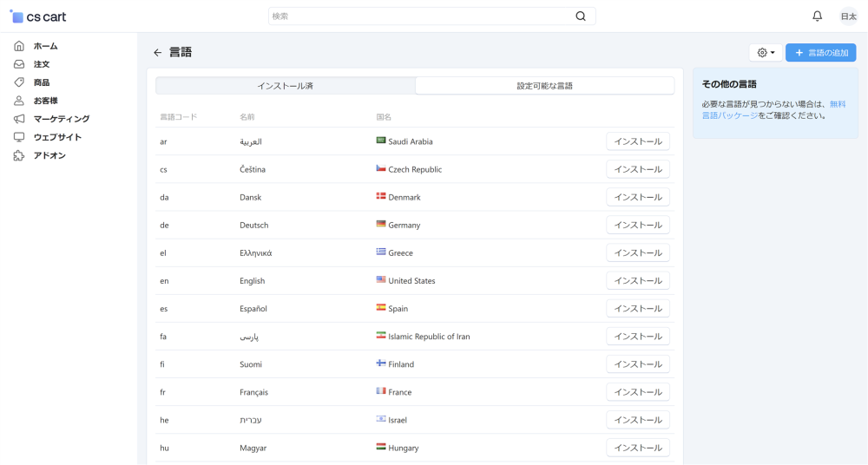The height and width of the screenshot is (465, 868).
Task: Click the 言語の追加 button
Action: [820, 53]
